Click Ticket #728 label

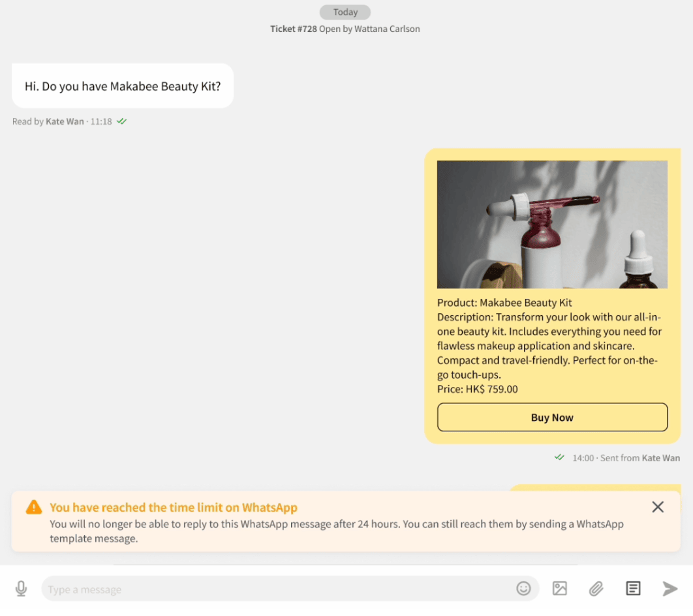coord(294,29)
